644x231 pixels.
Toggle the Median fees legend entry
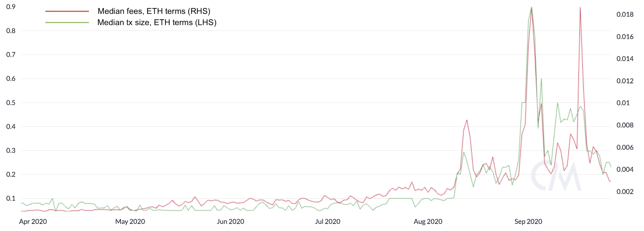tap(154, 11)
